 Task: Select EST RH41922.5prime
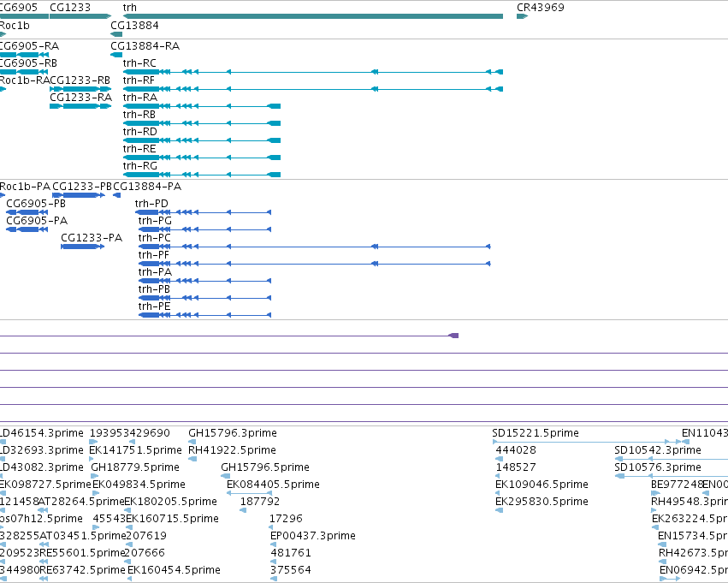232,450
